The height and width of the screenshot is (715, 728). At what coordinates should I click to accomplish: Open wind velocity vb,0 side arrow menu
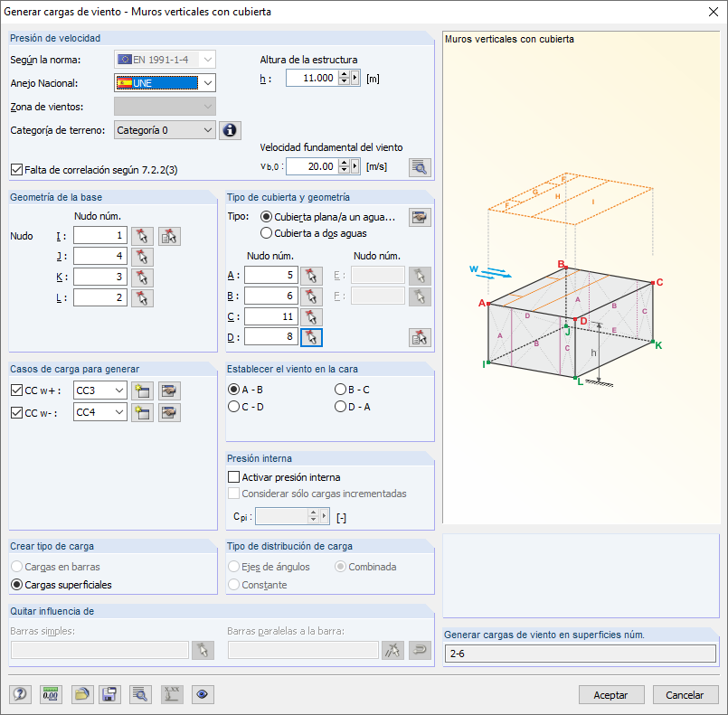355,166
